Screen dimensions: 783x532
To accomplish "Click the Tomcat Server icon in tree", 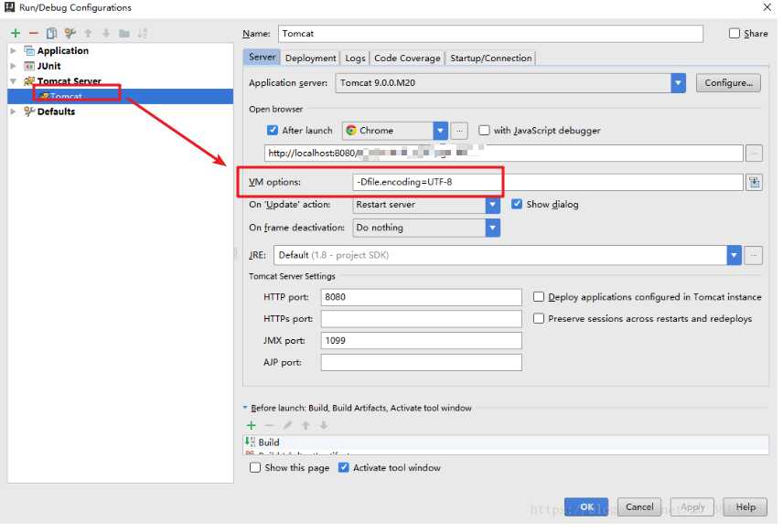I will [29, 80].
